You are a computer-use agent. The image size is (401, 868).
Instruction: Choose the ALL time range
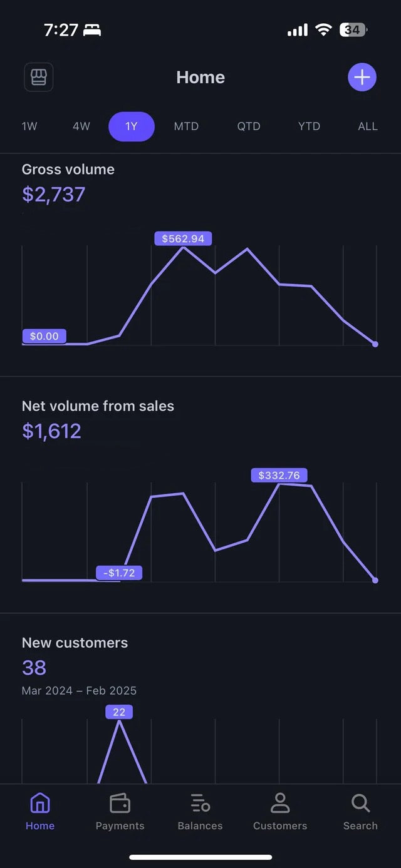(368, 126)
